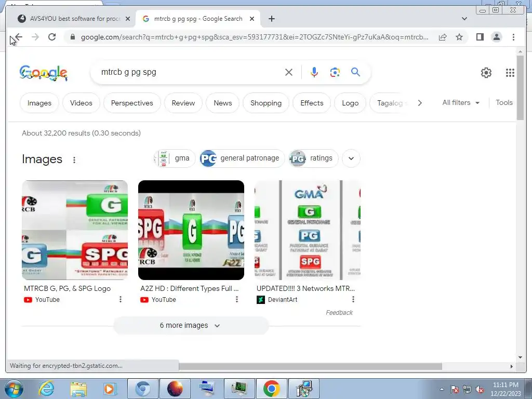
Task: Search by image with Google Lens
Action: pyautogui.click(x=335, y=72)
